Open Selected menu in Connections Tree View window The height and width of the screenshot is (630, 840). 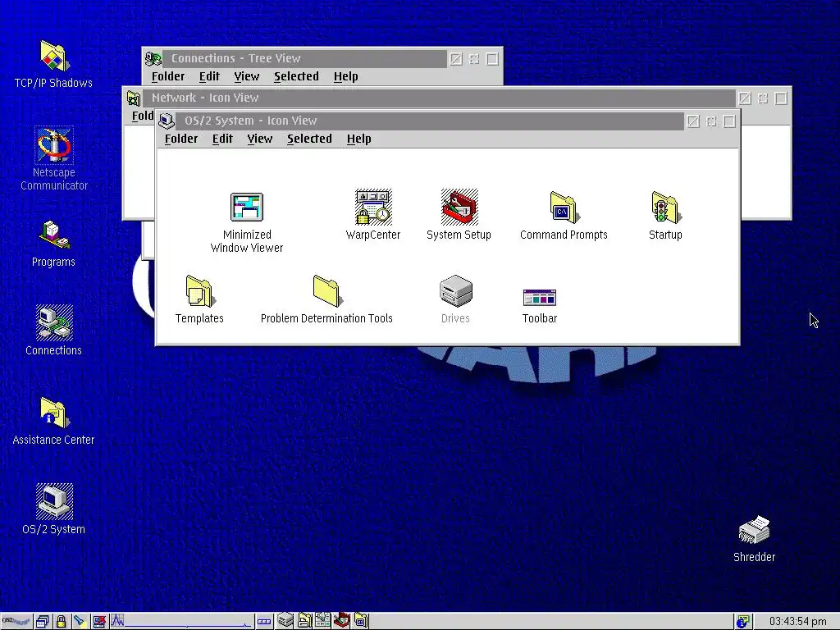(x=296, y=76)
